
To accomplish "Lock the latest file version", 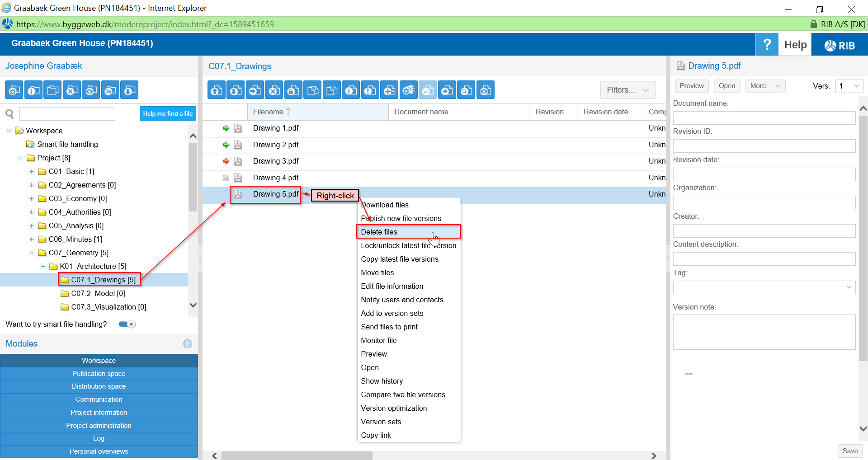I will pos(293,90).
